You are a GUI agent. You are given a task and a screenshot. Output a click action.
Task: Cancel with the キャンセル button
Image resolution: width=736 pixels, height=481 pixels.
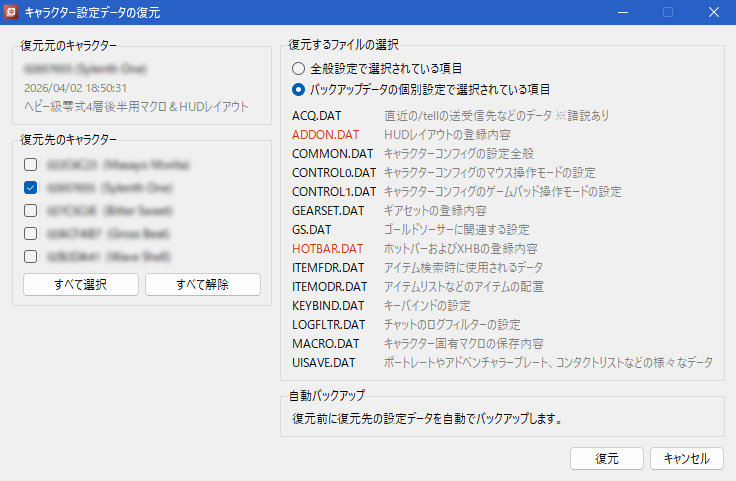[686, 458]
